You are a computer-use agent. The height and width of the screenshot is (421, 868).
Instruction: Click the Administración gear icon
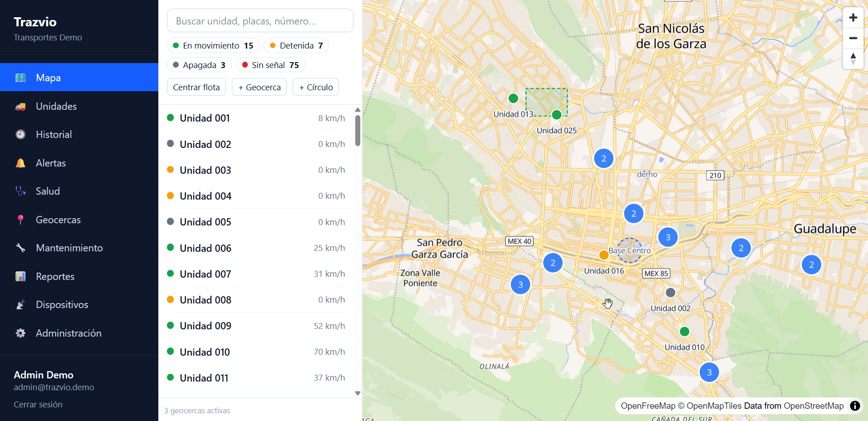20,333
